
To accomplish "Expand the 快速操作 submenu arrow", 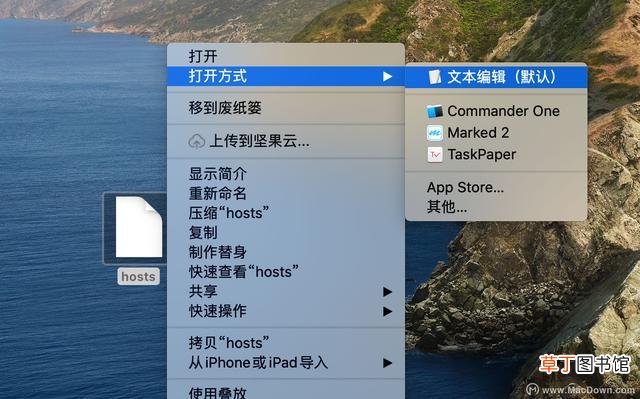I will [387, 311].
